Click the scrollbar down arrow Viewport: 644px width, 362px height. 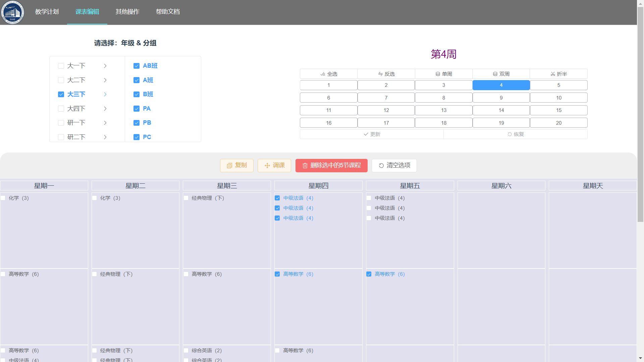pos(640,359)
